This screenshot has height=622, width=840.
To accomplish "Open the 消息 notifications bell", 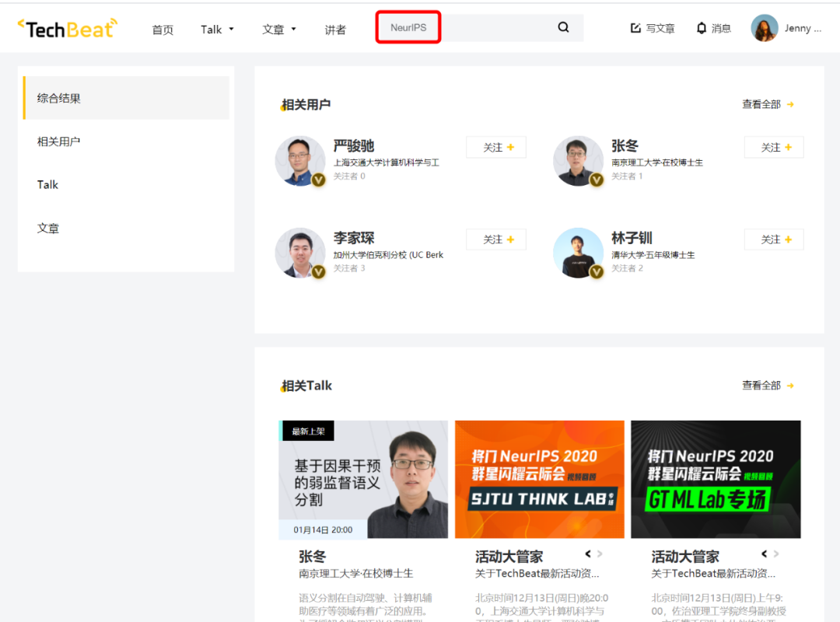I will (702, 28).
